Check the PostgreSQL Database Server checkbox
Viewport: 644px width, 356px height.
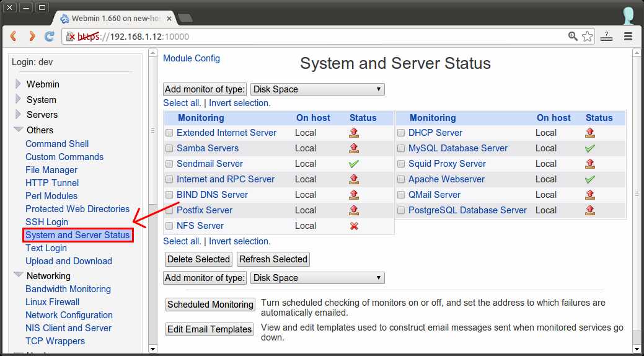tap(401, 210)
